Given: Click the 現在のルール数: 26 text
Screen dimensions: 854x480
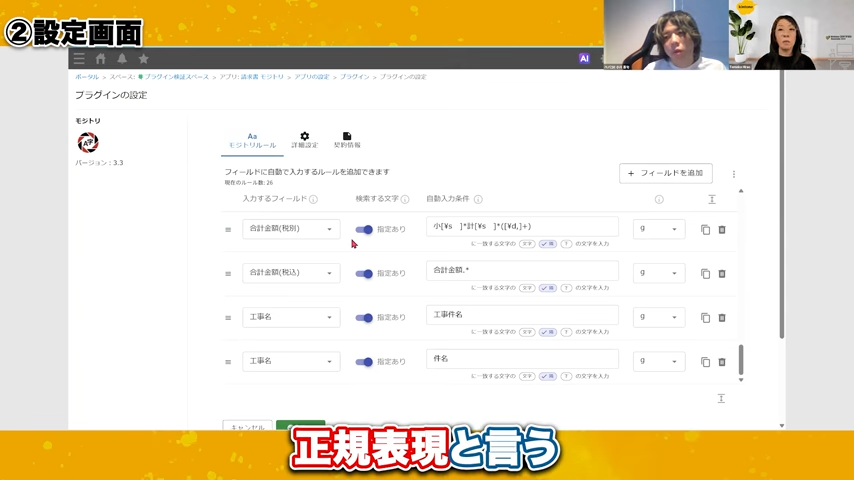Looking at the screenshot, I should 249,183.
